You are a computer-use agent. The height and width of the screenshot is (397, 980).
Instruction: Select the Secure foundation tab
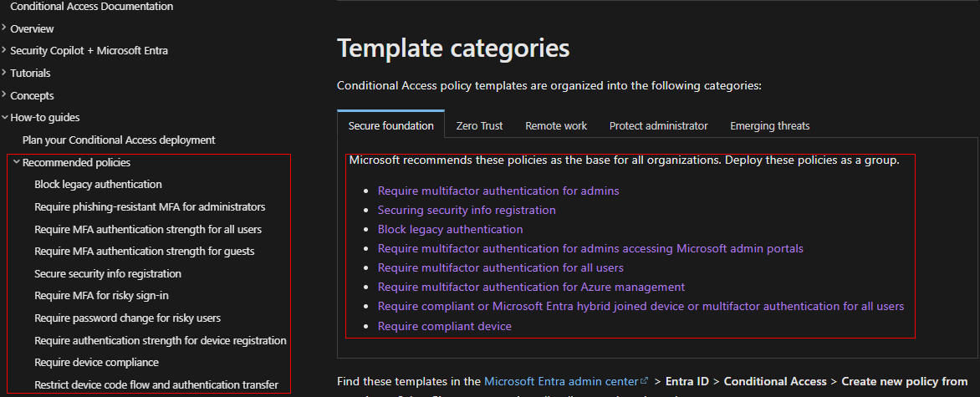coord(390,126)
